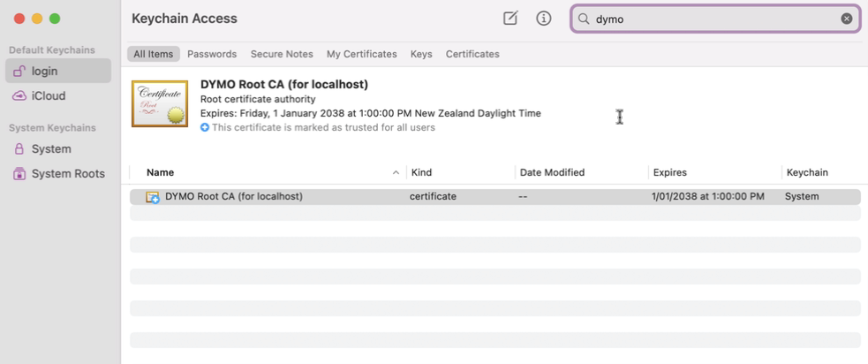The height and width of the screenshot is (364, 868).
Task: Sort by the Name column header
Action: 161,172
